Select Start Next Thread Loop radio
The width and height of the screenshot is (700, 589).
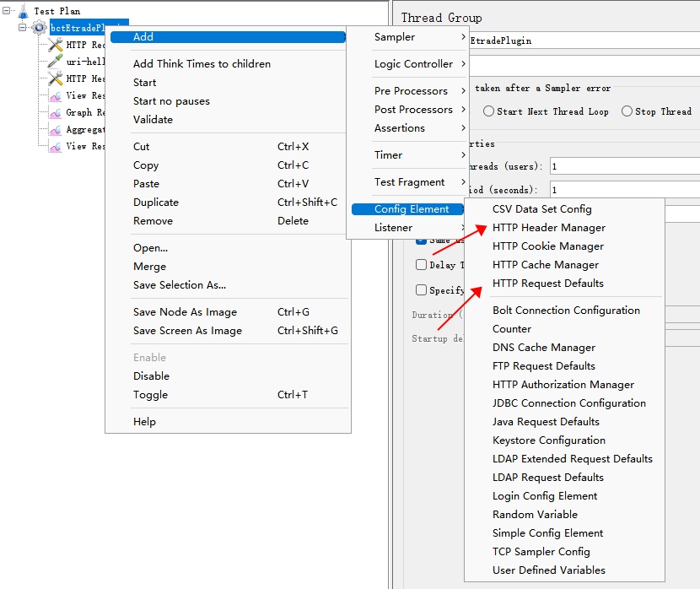(489, 111)
